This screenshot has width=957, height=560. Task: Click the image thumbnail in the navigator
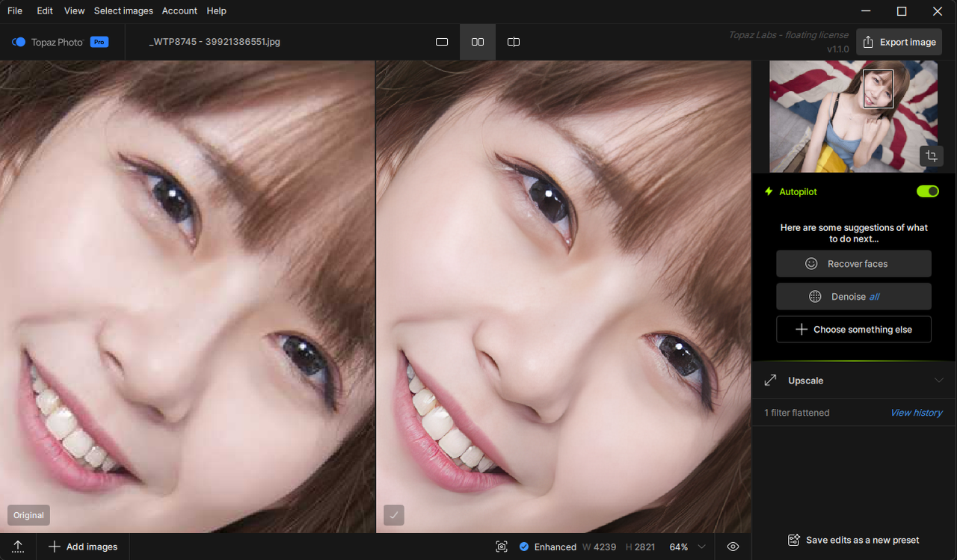853,116
